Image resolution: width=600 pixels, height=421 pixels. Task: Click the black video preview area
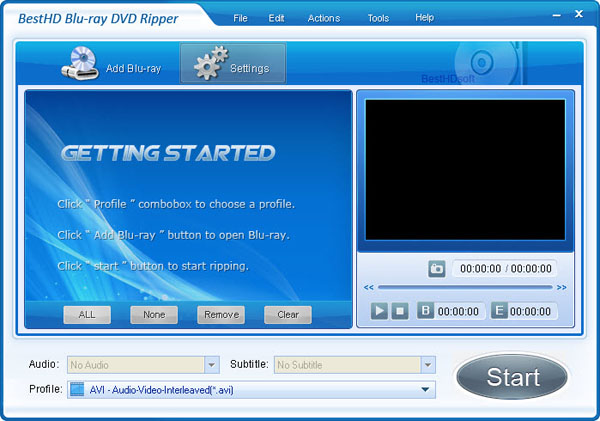[x=465, y=170]
